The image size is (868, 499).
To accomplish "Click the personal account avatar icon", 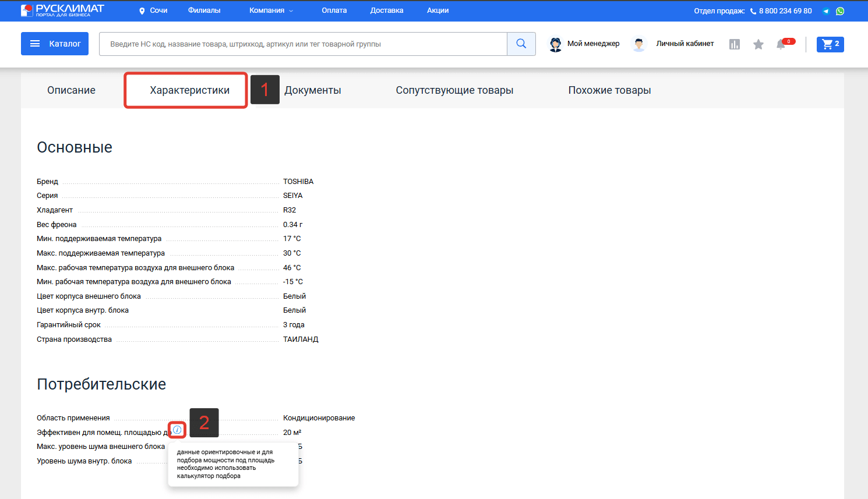I will coord(639,44).
